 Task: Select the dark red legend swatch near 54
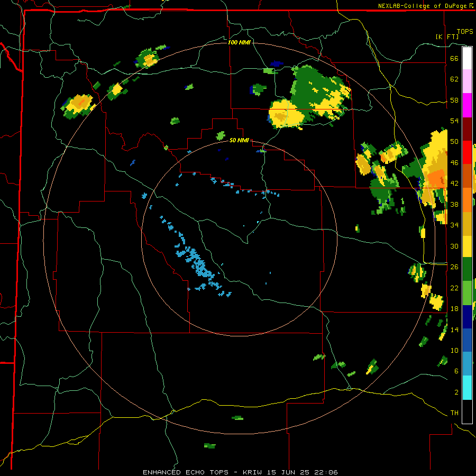coord(467,129)
